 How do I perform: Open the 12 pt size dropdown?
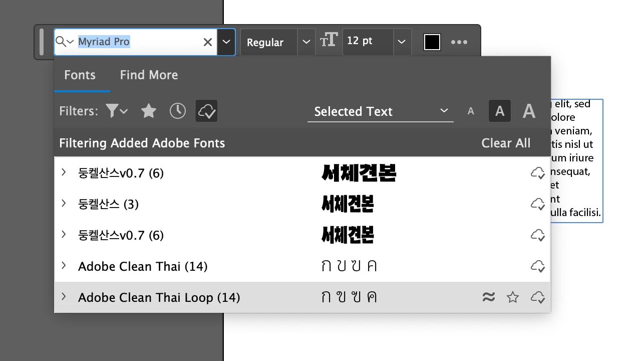click(x=402, y=42)
